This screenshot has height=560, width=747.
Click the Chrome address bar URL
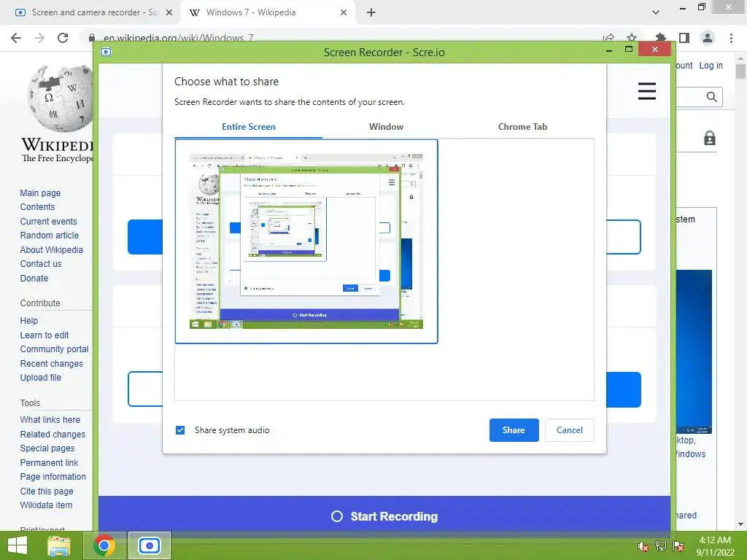(179, 38)
